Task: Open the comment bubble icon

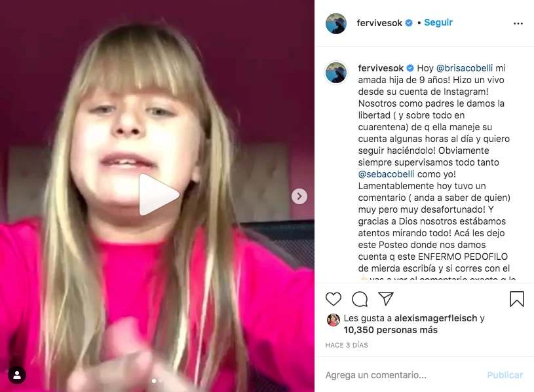Action: (360, 299)
